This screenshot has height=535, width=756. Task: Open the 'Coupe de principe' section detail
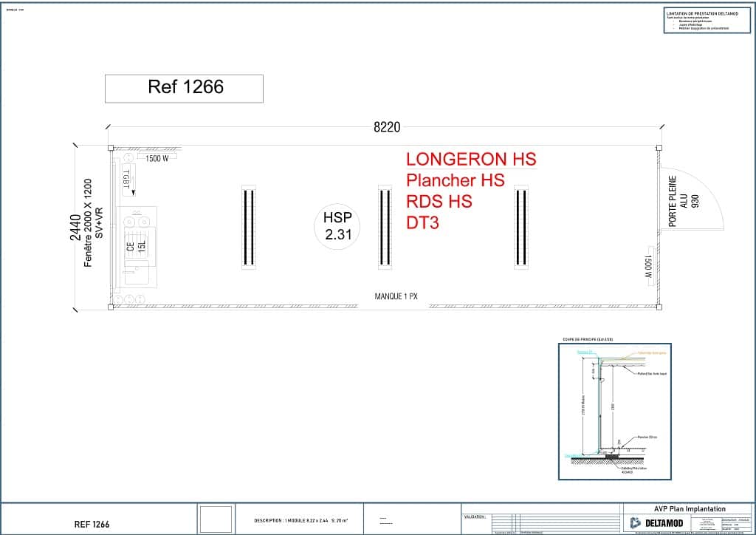pyautogui.click(x=615, y=412)
